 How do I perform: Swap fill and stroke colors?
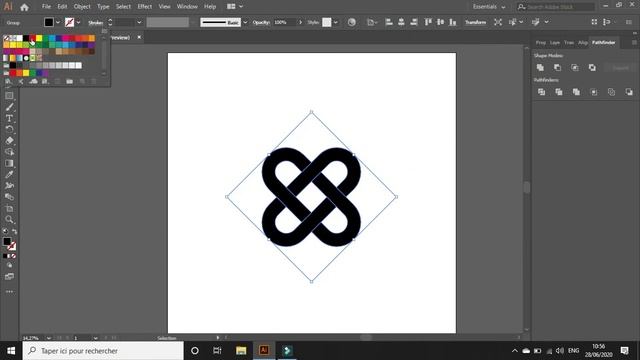pyautogui.click(x=14, y=232)
